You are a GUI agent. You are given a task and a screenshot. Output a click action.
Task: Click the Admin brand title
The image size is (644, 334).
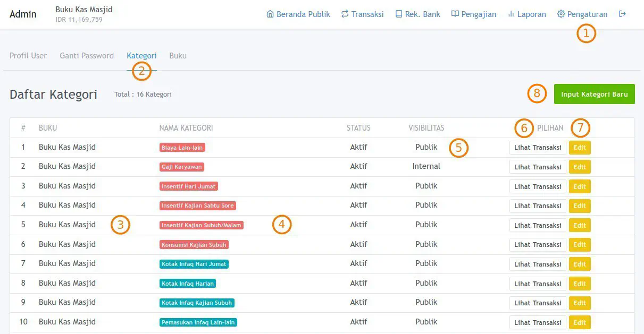point(23,14)
